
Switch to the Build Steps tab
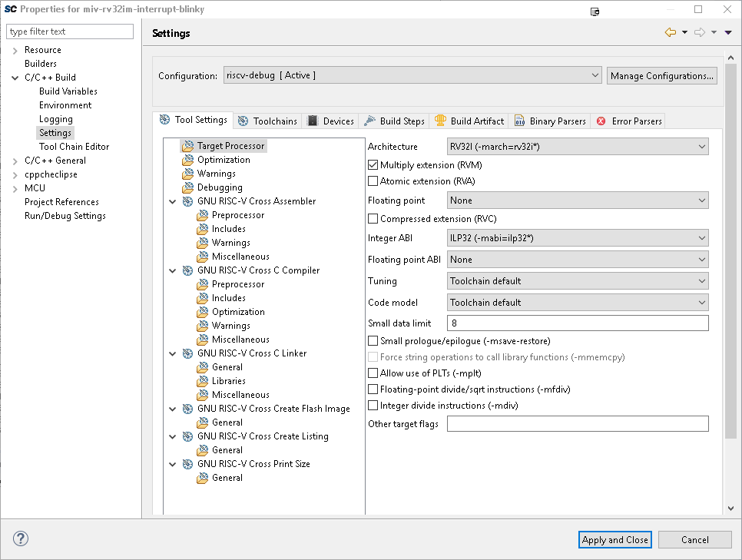(395, 121)
